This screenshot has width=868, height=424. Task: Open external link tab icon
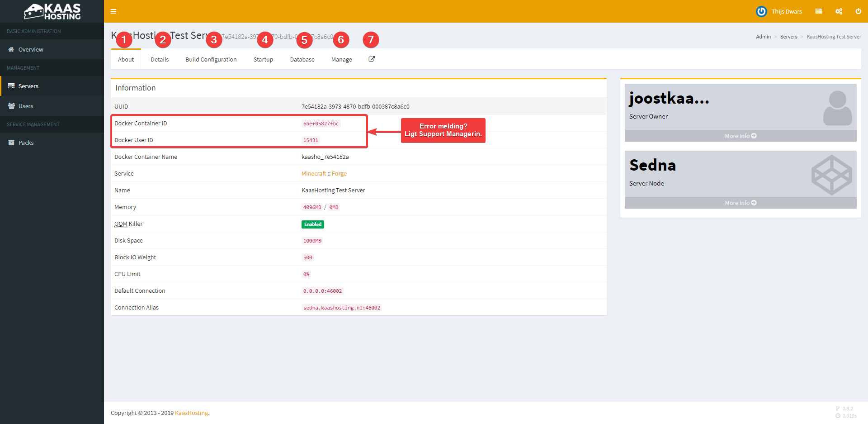pyautogui.click(x=372, y=59)
